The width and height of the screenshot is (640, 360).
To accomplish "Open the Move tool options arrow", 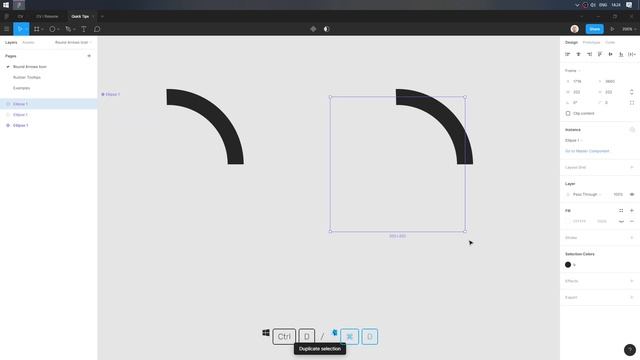I will click(27, 29).
